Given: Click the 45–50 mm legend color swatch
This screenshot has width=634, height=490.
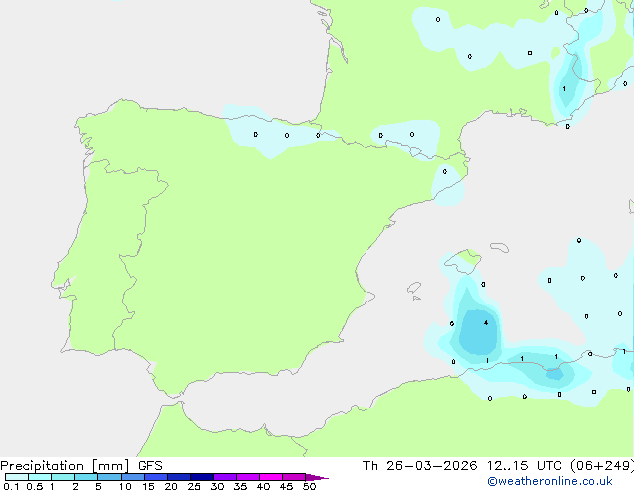Looking at the screenshot, I should (x=294, y=477).
